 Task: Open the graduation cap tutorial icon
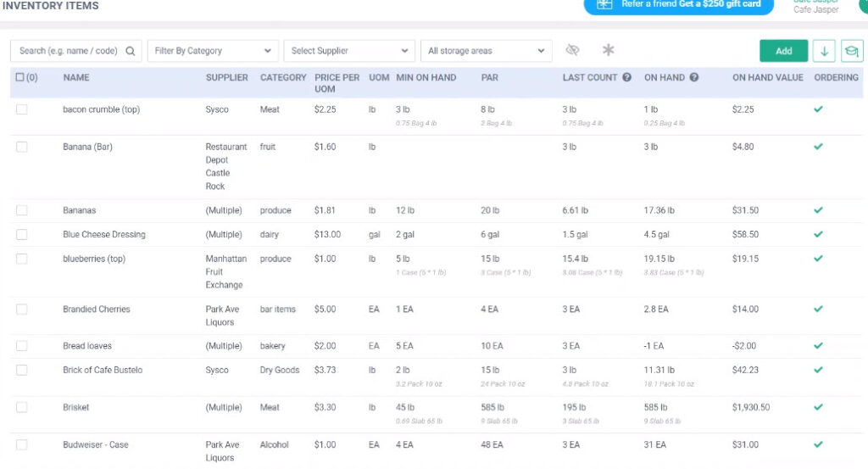pyautogui.click(x=852, y=51)
